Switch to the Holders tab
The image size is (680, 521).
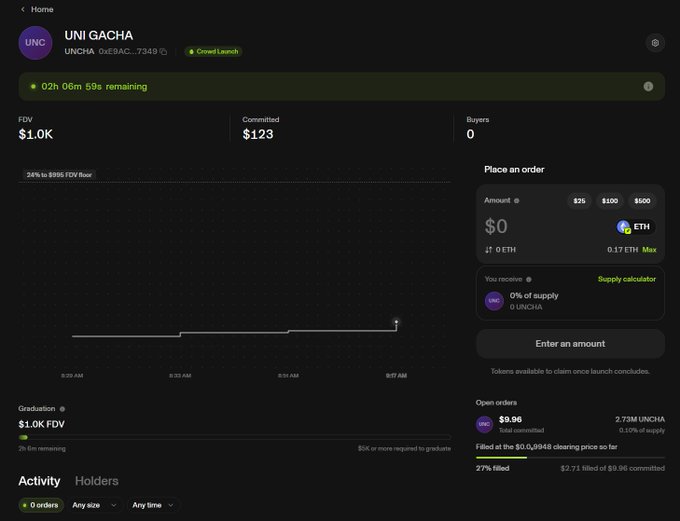pyautogui.click(x=96, y=481)
